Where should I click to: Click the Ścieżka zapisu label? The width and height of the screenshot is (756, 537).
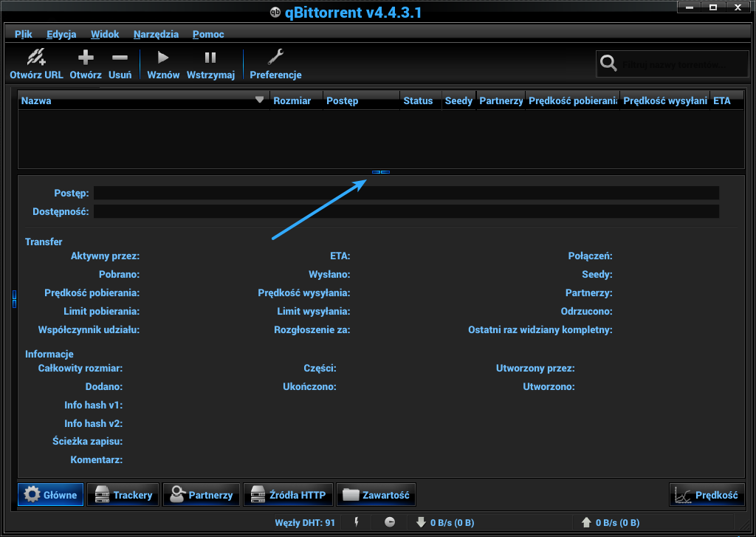click(87, 442)
